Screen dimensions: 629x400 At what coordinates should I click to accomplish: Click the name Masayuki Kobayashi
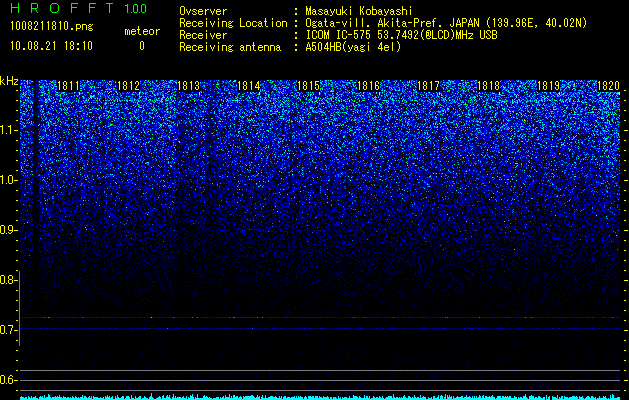(x=359, y=11)
